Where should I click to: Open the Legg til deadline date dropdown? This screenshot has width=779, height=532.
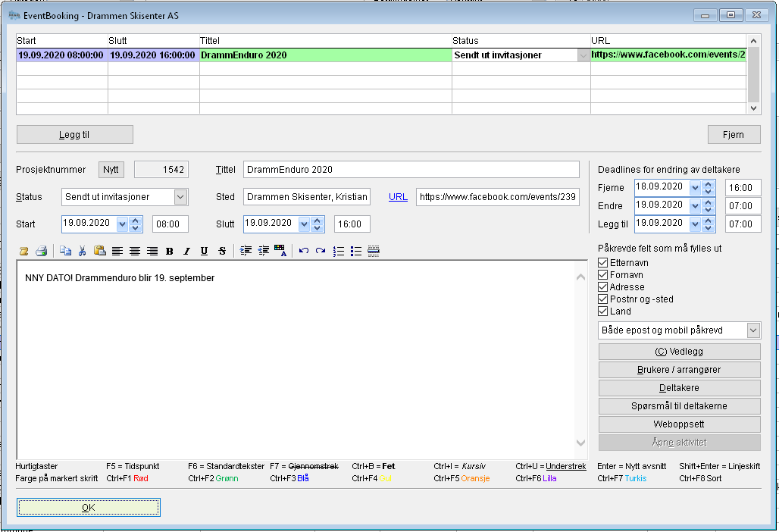(695, 224)
